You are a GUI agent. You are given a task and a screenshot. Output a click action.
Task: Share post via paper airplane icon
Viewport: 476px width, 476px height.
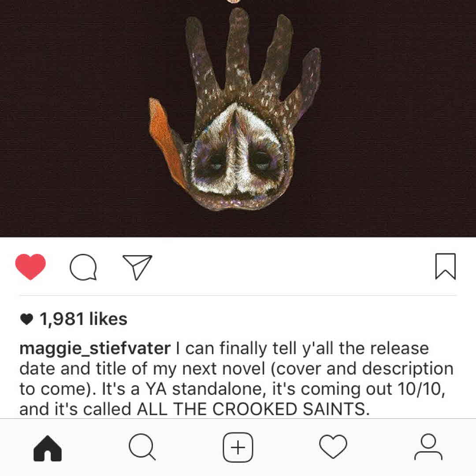coord(137,267)
